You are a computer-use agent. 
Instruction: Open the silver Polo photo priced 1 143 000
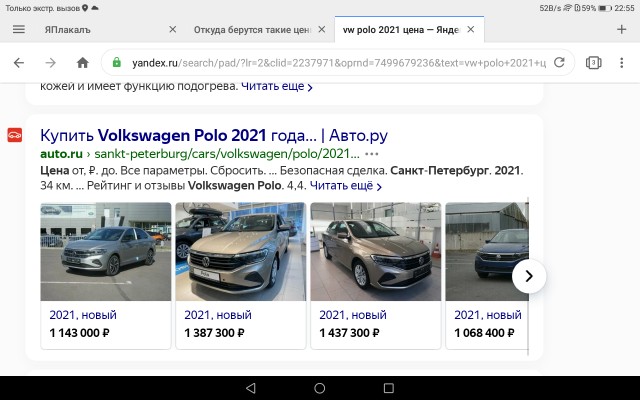coord(106,251)
